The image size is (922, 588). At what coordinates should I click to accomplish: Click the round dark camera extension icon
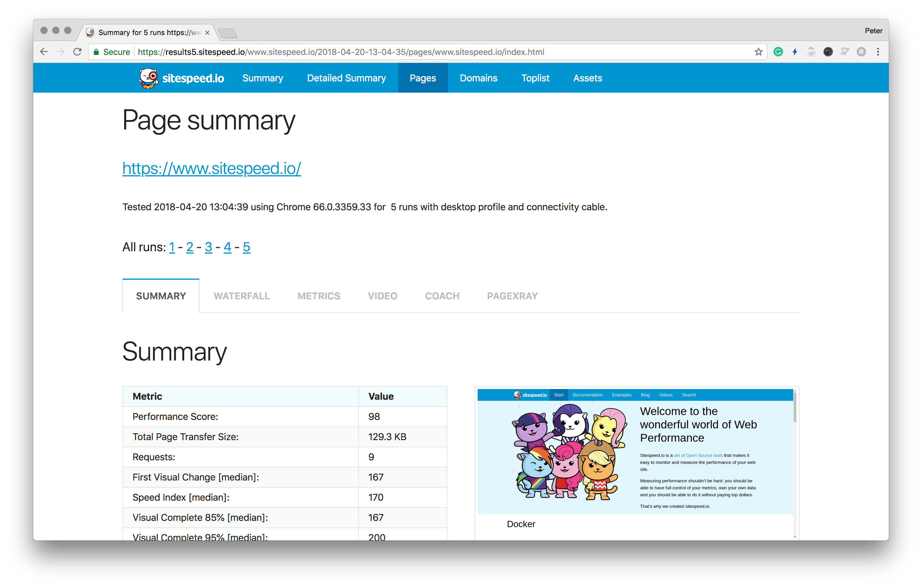(x=828, y=52)
